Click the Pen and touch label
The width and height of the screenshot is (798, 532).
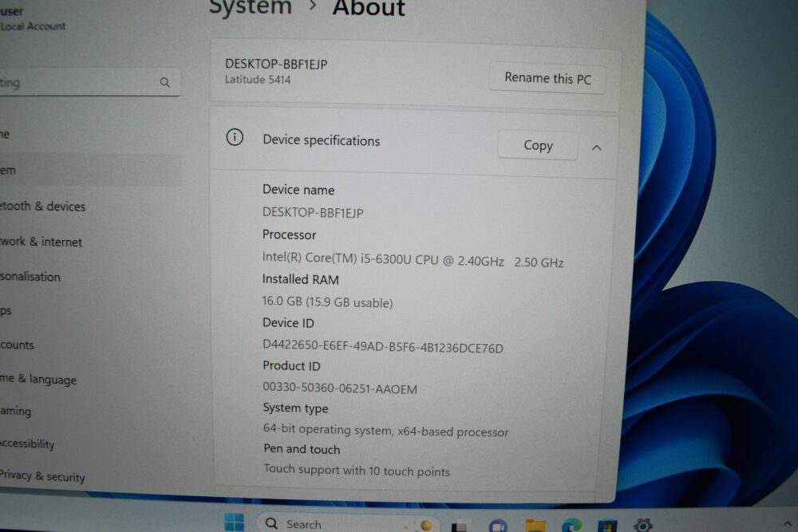click(302, 449)
